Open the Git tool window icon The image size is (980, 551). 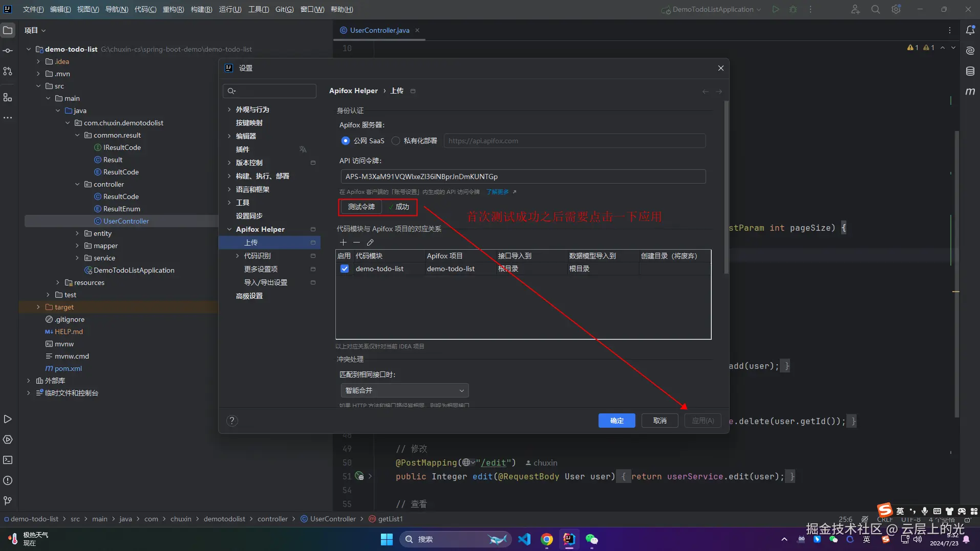point(8,501)
